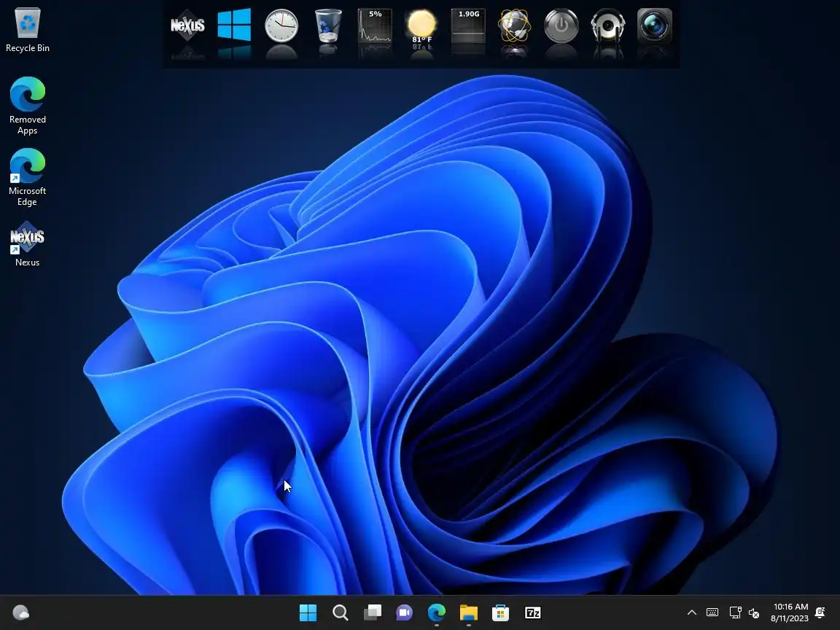The width and height of the screenshot is (840, 630).
Task: Open the Nexus logo in the dock
Action: coord(187,26)
